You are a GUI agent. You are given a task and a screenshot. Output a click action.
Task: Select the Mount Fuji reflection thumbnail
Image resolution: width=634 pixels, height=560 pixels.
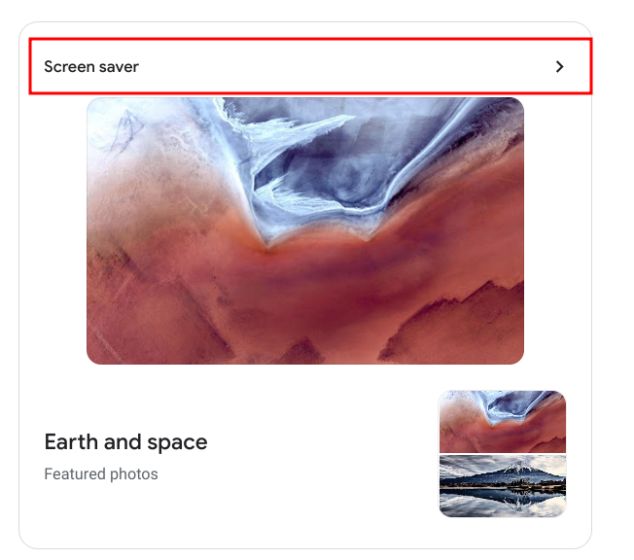click(503, 486)
